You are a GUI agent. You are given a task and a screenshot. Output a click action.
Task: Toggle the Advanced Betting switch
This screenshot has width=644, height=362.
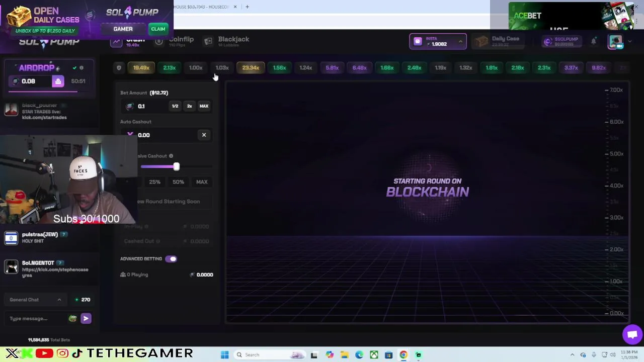[171, 259]
